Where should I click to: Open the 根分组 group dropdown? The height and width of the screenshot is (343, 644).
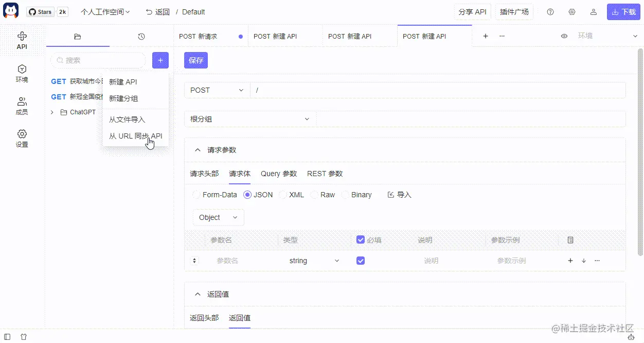(250, 119)
